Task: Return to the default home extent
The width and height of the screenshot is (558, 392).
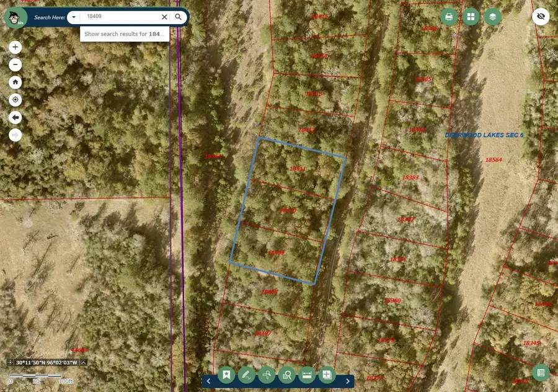Action: tap(15, 82)
